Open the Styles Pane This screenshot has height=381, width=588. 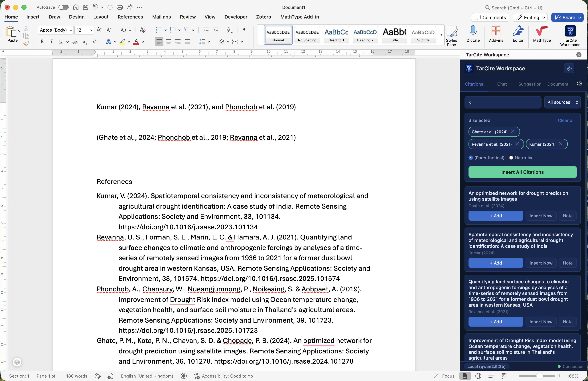(451, 36)
